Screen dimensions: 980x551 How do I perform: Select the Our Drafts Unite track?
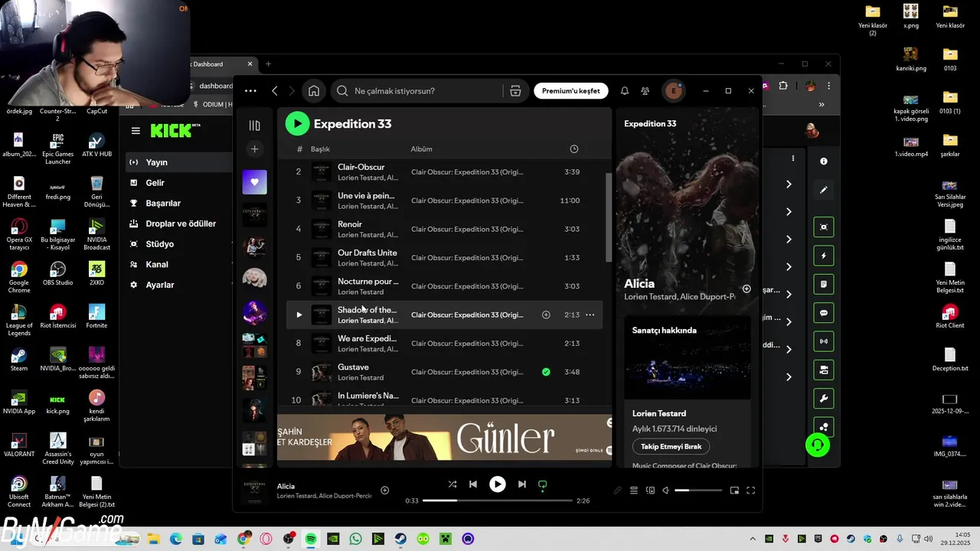(367, 253)
